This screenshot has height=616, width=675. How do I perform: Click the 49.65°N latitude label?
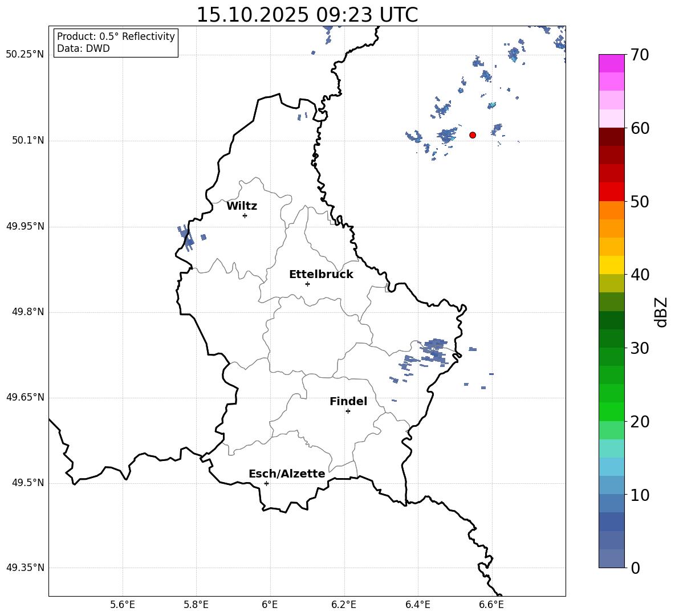coord(25,397)
